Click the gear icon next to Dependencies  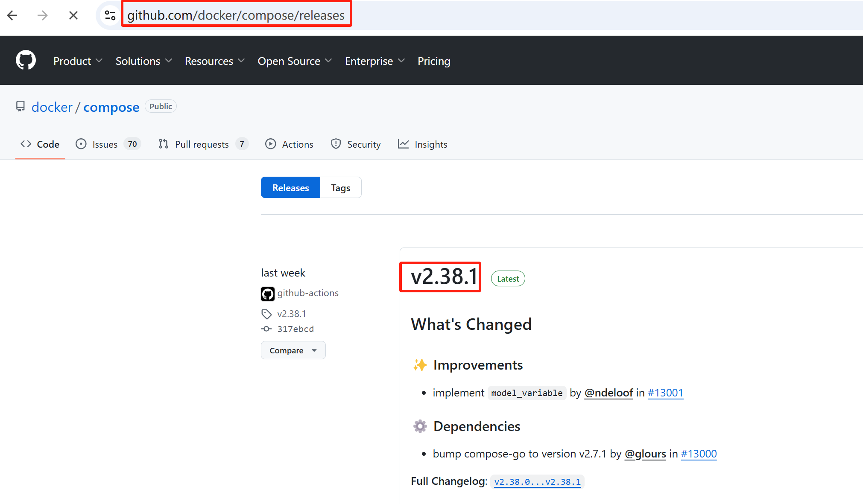coord(420,426)
